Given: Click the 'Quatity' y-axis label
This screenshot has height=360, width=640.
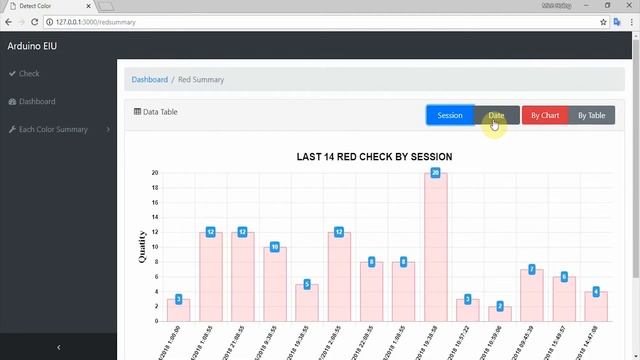Looking at the screenshot, I should [142, 247].
